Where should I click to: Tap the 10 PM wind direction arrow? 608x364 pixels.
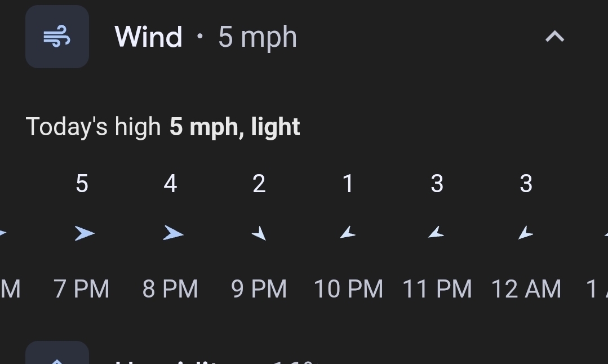coord(348,232)
